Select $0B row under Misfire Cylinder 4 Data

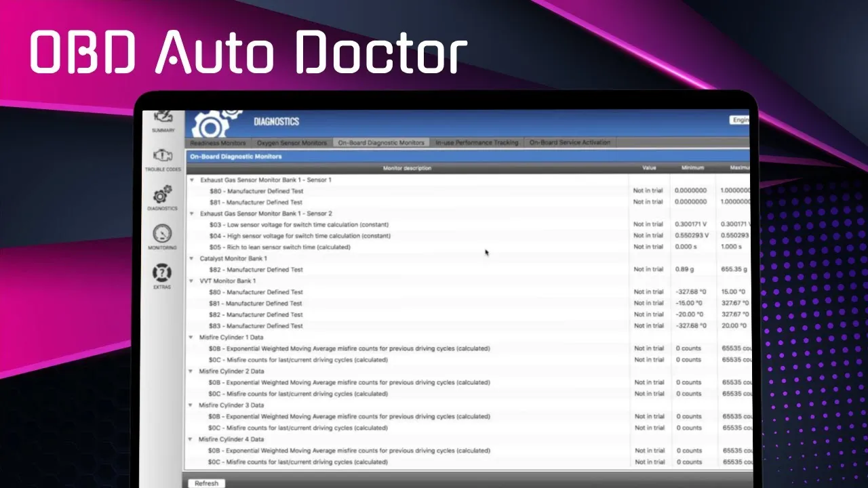(468, 451)
